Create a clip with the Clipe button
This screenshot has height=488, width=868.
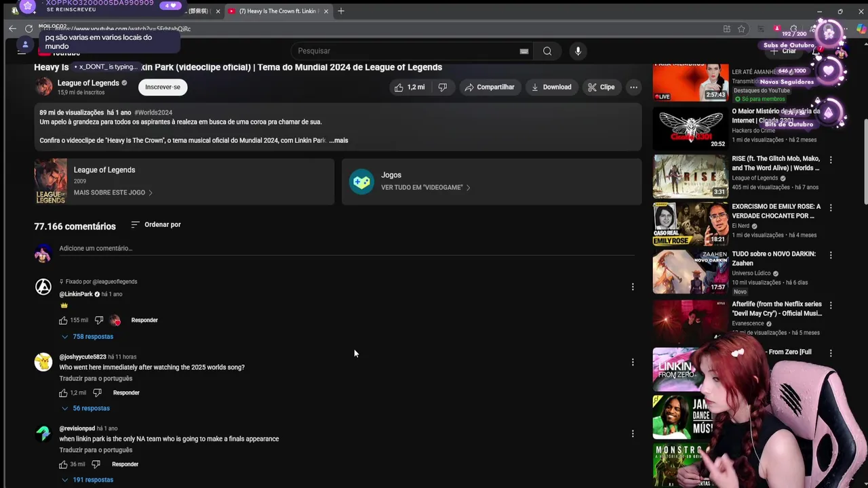pyautogui.click(x=601, y=87)
